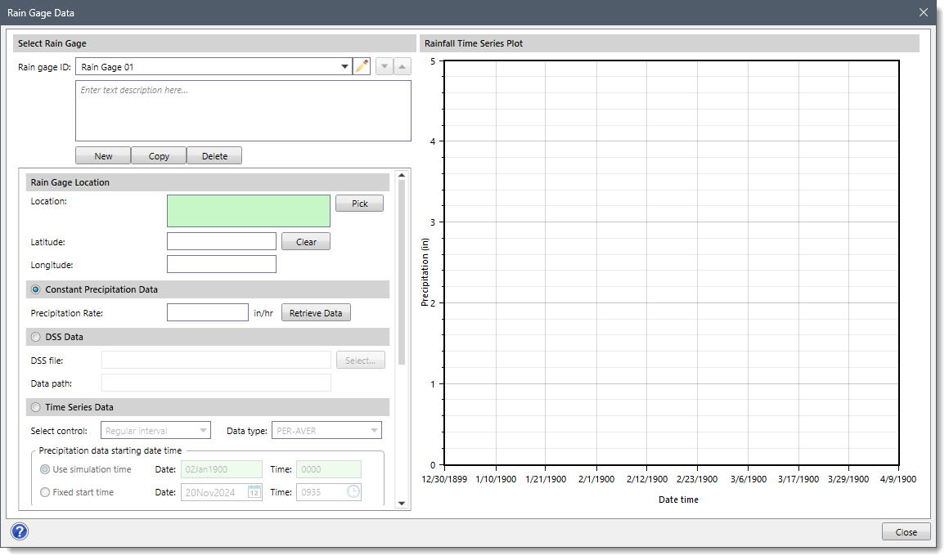The width and height of the screenshot is (949, 560).
Task: Click the New rain gage button
Action: tap(103, 156)
